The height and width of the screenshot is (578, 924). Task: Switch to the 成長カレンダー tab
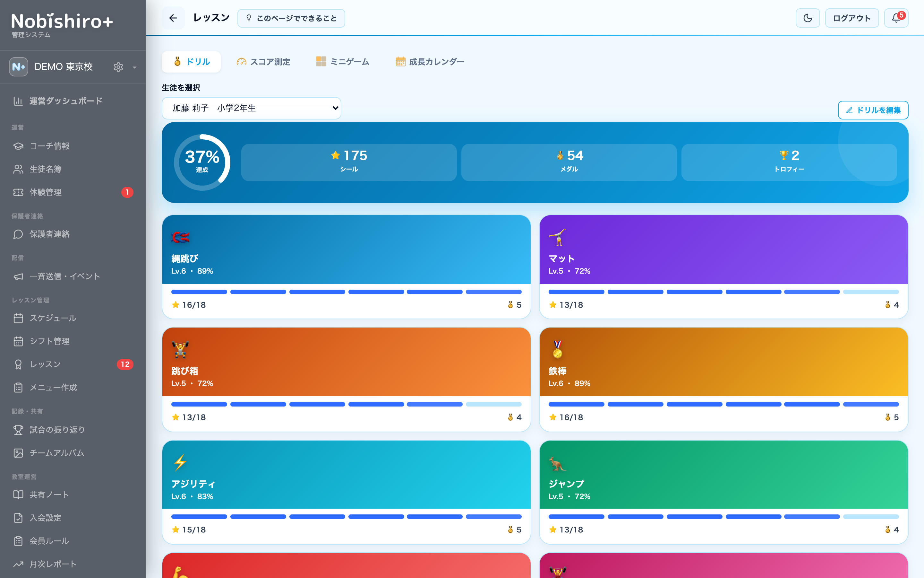pyautogui.click(x=430, y=62)
